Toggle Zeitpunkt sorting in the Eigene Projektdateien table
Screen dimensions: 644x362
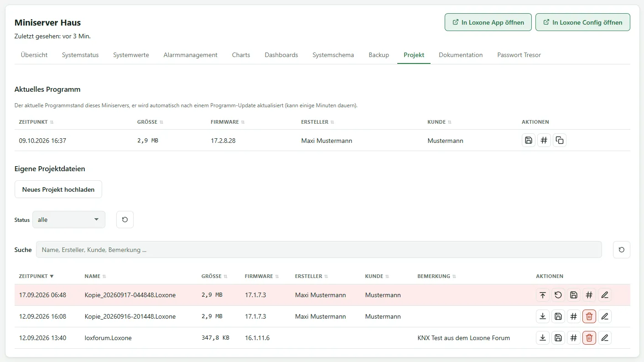pos(36,276)
